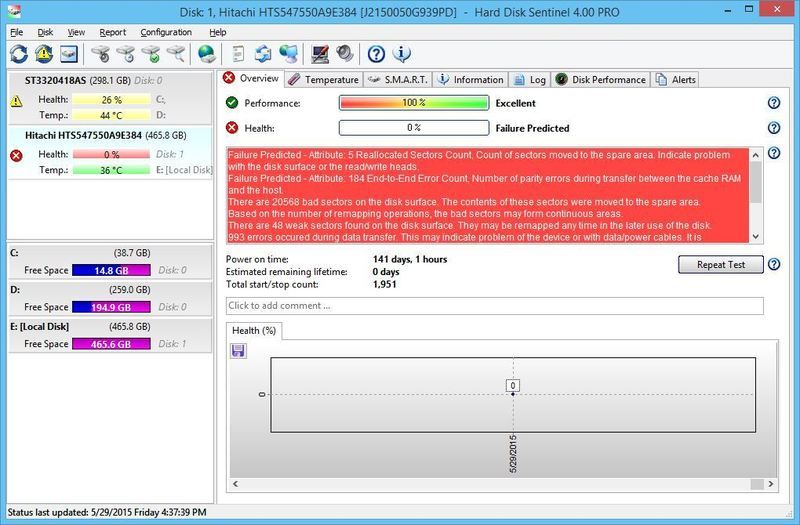Click the help icon beside Performance row
This screenshot has width=800, height=525.
(x=773, y=103)
